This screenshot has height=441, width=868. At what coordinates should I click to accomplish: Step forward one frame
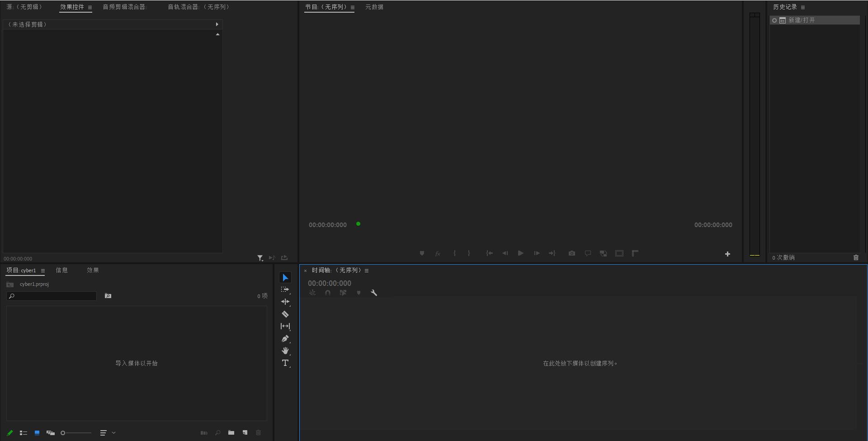537,253
